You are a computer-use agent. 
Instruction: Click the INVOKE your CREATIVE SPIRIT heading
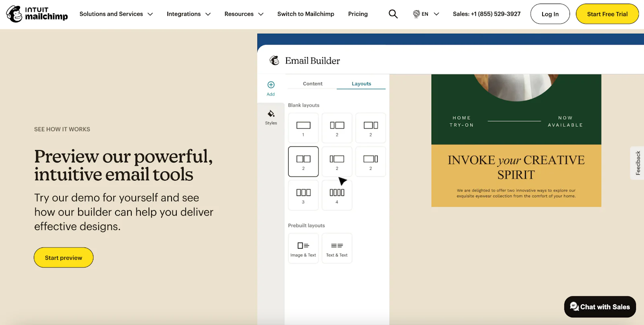(516, 167)
